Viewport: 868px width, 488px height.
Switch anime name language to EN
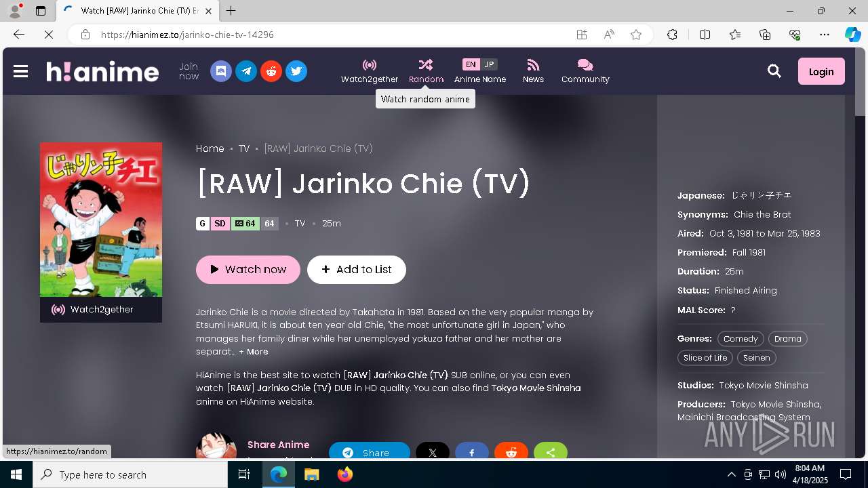471,64
